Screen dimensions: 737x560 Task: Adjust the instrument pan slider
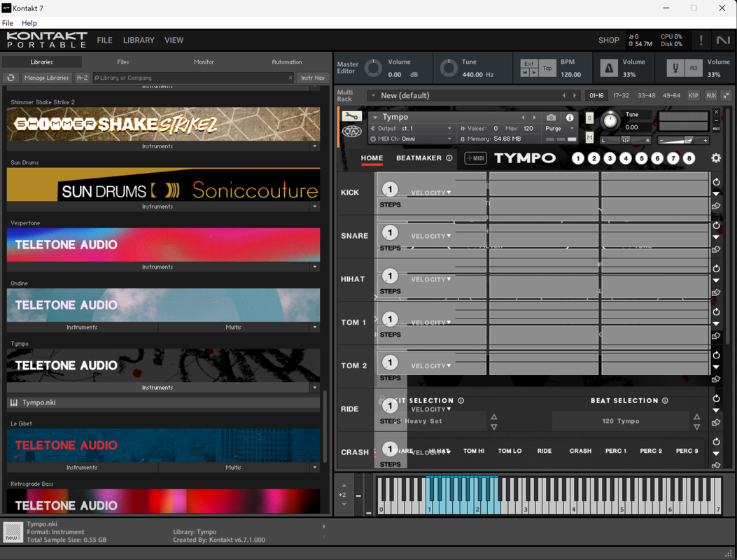pyautogui.click(x=626, y=140)
